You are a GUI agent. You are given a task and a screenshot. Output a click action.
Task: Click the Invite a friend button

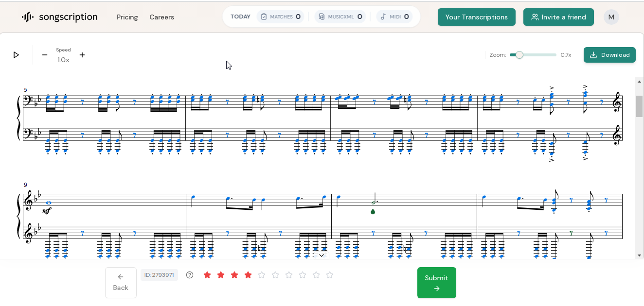tap(558, 17)
